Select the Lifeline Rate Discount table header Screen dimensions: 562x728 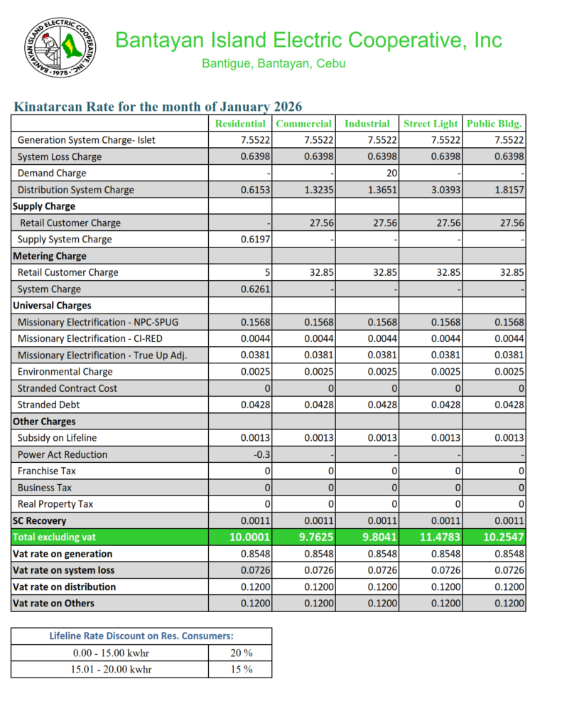pos(141,636)
